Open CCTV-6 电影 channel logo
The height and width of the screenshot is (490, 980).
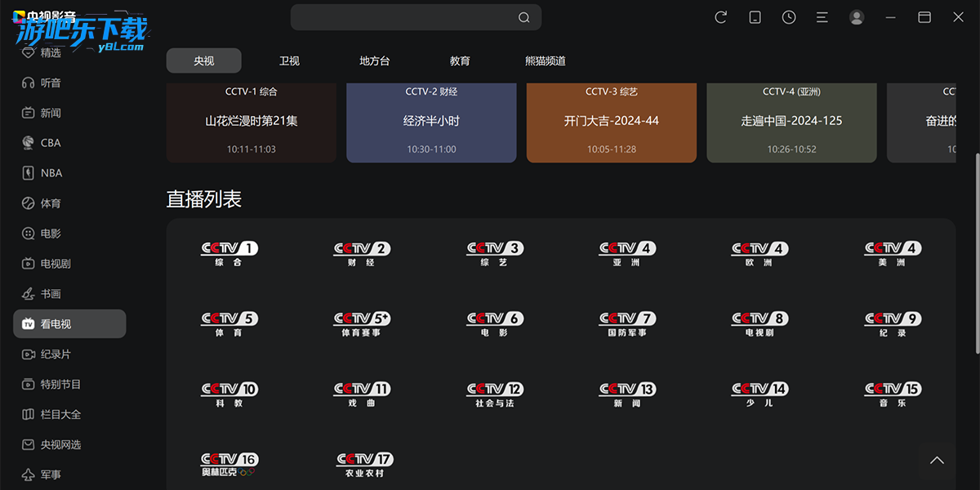pos(494,323)
